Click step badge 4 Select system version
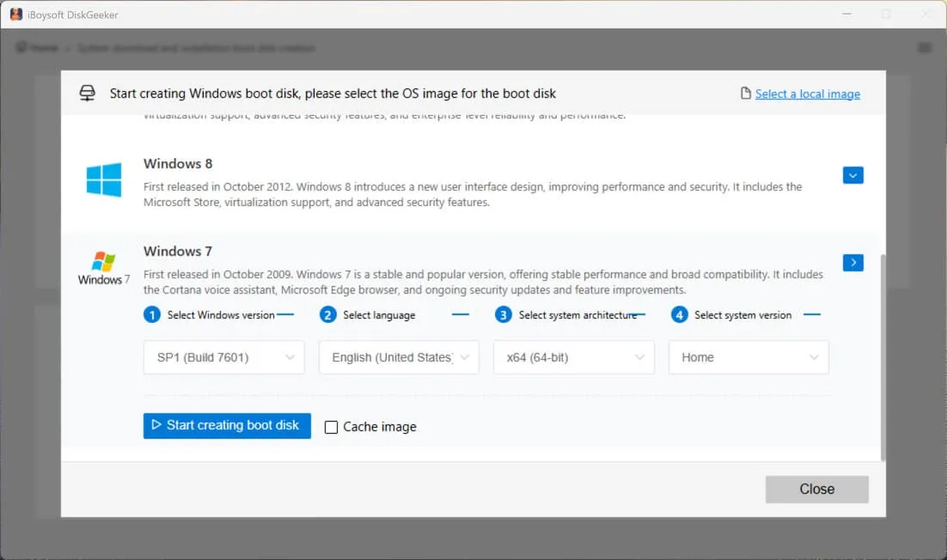The height and width of the screenshot is (560, 947). coord(678,314)
